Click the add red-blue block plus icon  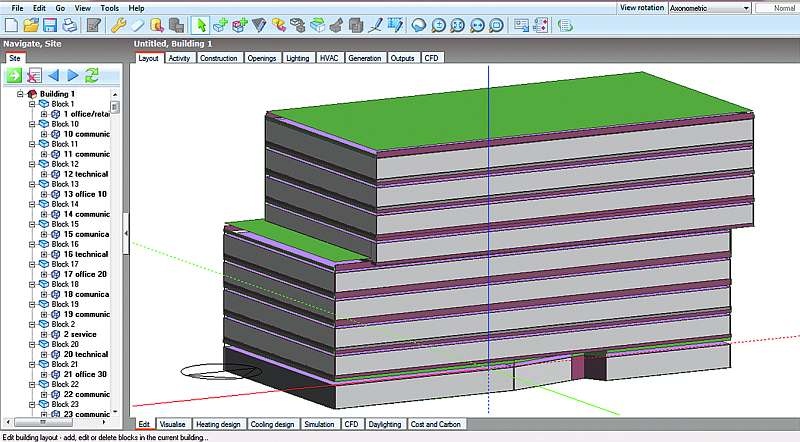pos(240,24)
